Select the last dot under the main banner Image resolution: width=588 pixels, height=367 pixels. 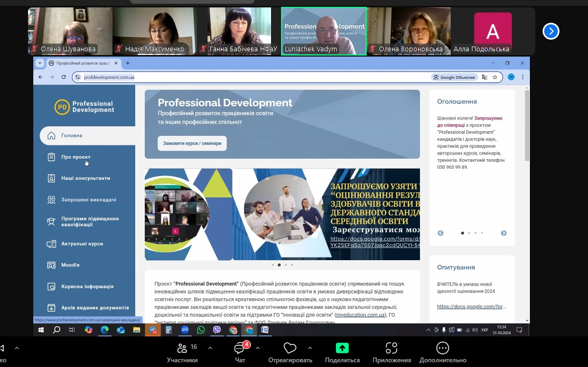click(292, 265)
